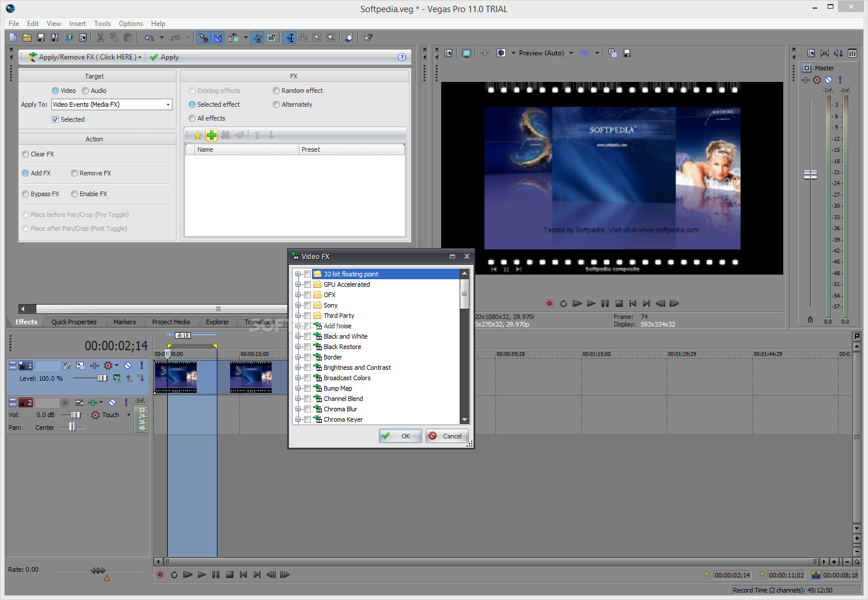Click the New project icon in toolbar

coord(13,37)
